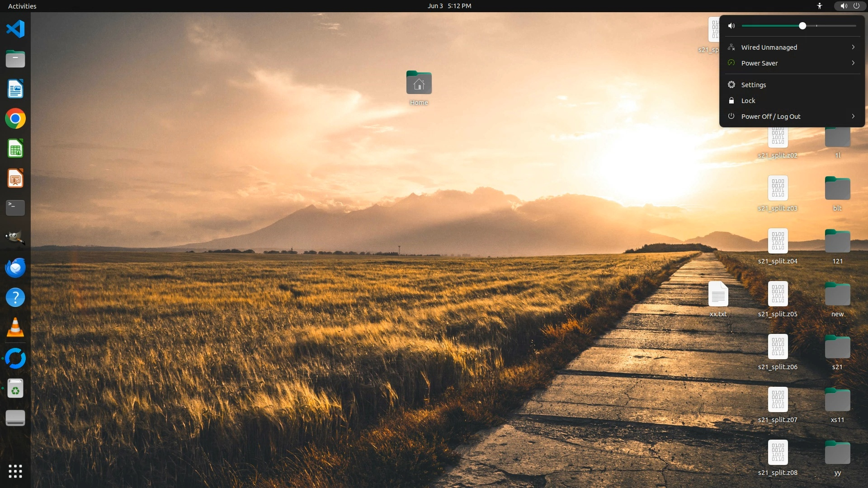Click the Activities button
This screenshot has width=868, height=488.
[x=22, y=6]
